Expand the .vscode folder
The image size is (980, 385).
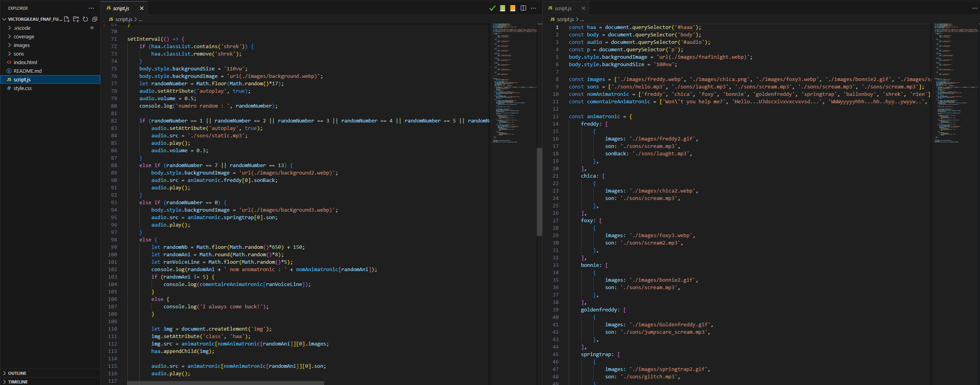coord(50,28)
